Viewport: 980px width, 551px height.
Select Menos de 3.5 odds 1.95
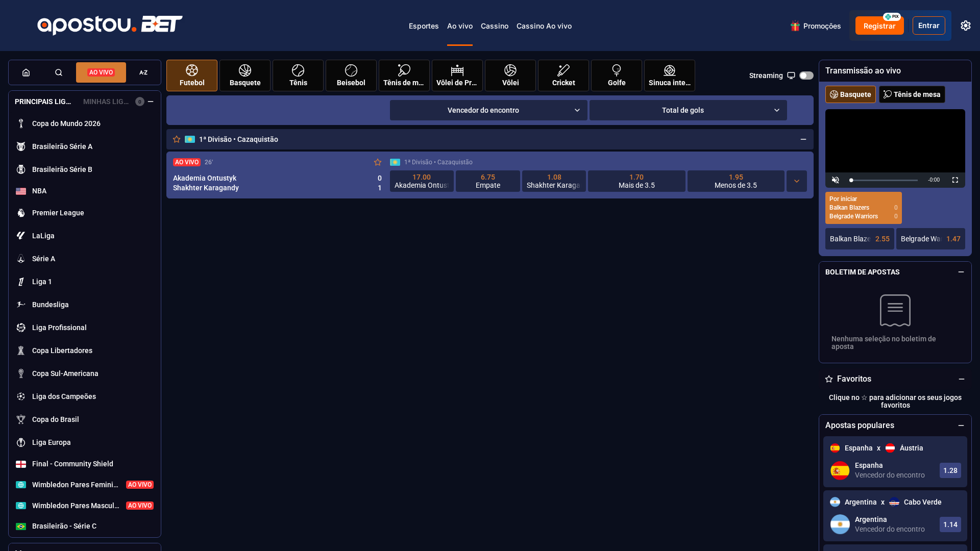[x=736, y=181]
